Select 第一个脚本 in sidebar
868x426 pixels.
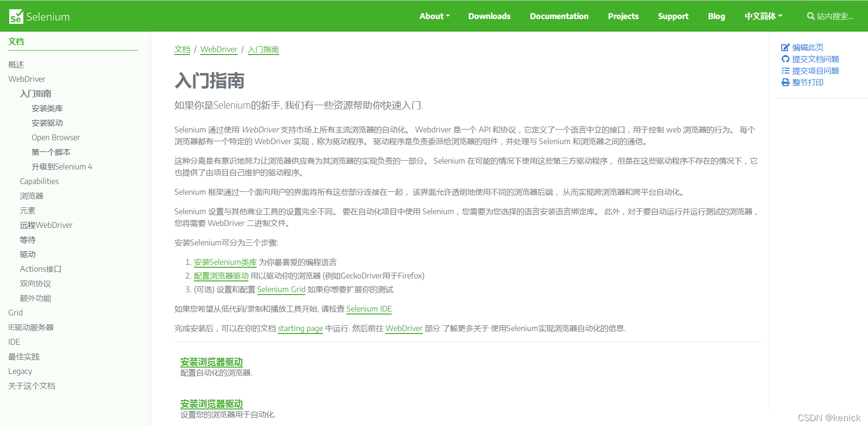tap(51, 152)
